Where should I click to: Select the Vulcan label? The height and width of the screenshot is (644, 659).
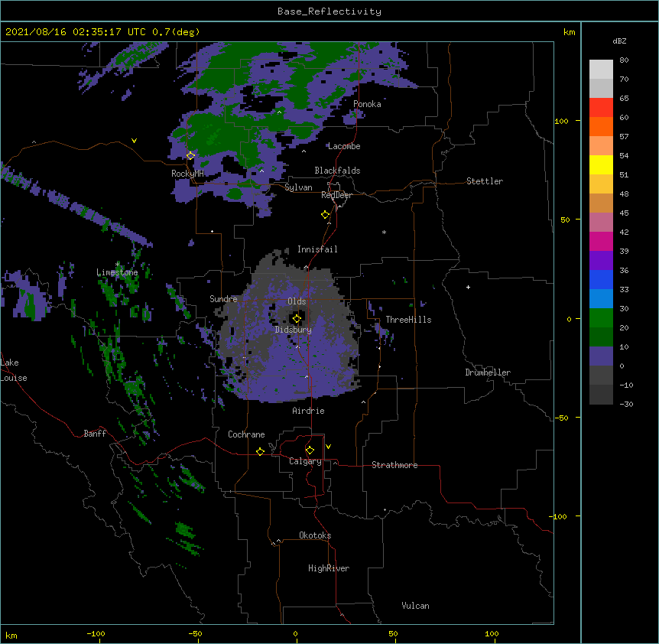415,606
